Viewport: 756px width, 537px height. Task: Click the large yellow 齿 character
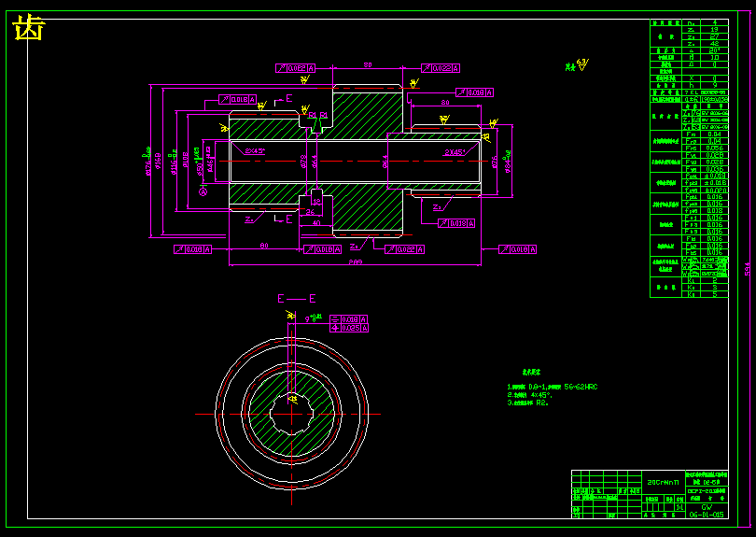click(x=28, y=28)
